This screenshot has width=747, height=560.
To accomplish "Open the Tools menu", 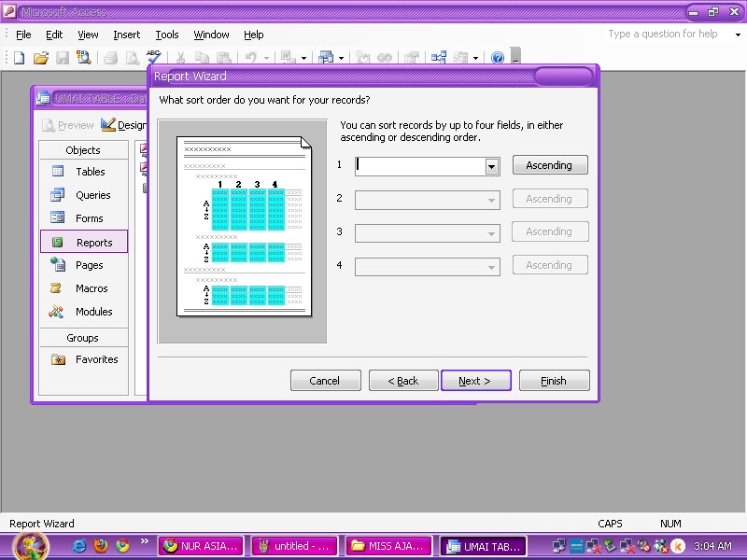I will pyautogui.click(x=167, y=35).
